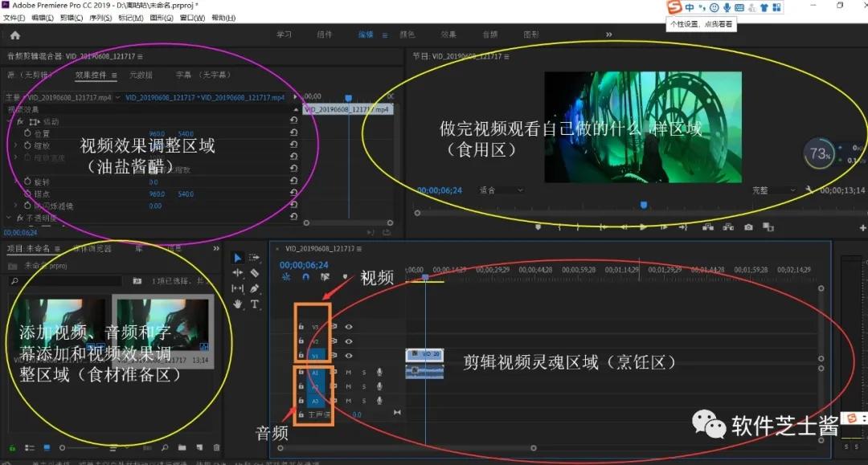This screenshot has width=868, height=465.
Task: Solo the A2 audio track
Action: [x=363, y=386]
